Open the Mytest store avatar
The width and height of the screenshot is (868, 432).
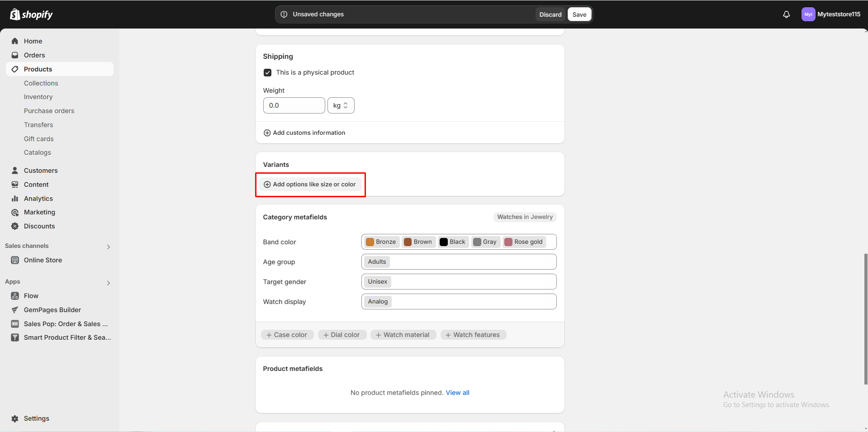point(808,14)
